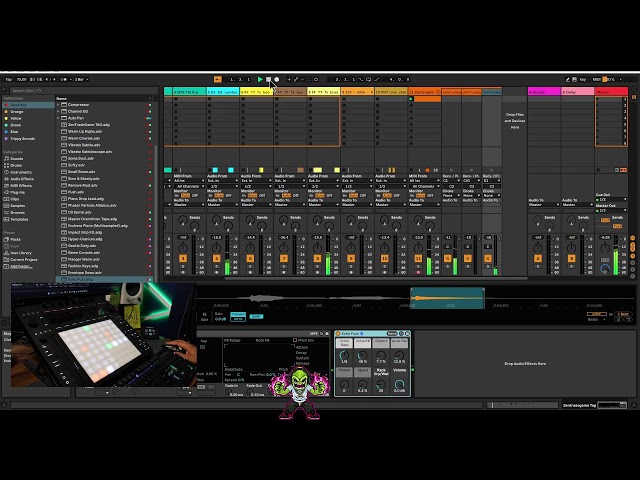Open the Master Out dropdown

click(611, 211)
